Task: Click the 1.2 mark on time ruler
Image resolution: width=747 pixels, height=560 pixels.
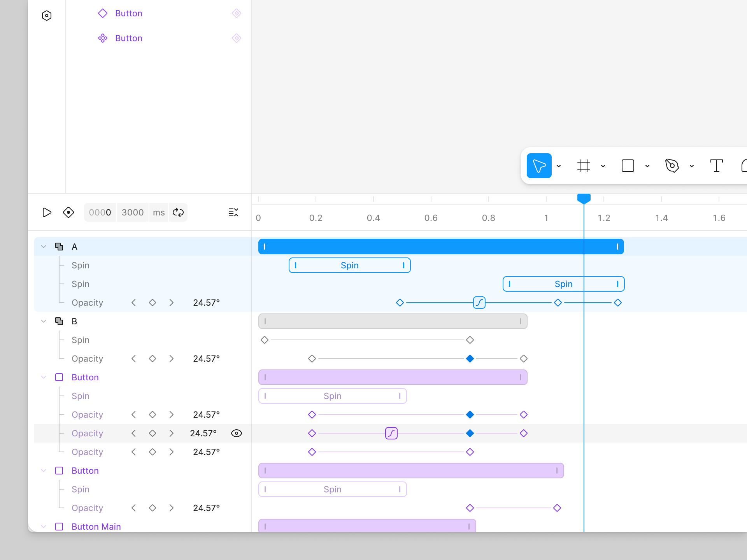Action: click(604, 218)
